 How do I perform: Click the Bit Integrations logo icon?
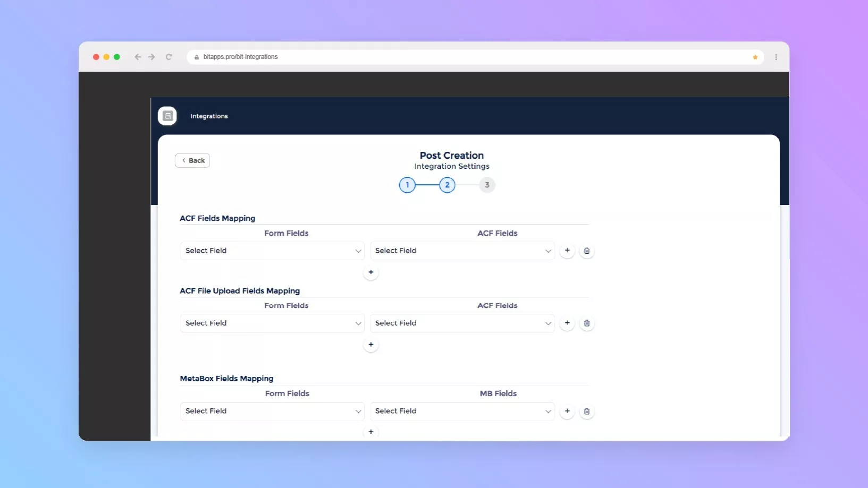click(x=167, y=116)
